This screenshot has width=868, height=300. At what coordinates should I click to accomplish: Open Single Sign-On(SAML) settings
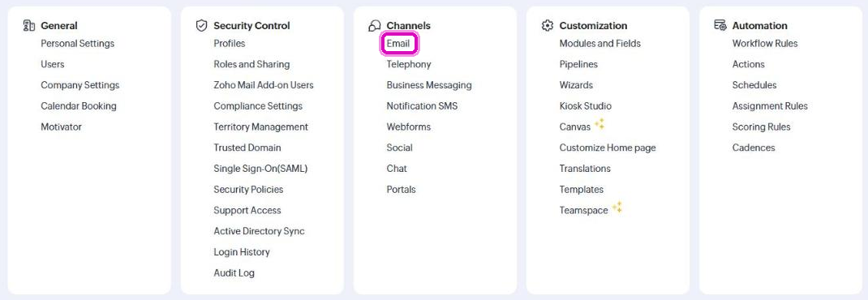(260, 169)
